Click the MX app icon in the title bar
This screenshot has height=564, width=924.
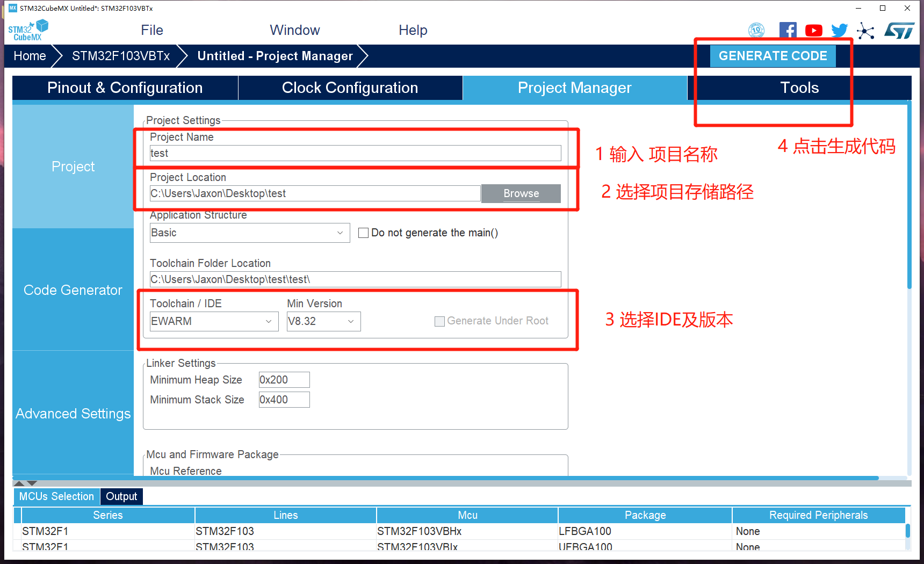pyautogui.click(x=13, y=8)
